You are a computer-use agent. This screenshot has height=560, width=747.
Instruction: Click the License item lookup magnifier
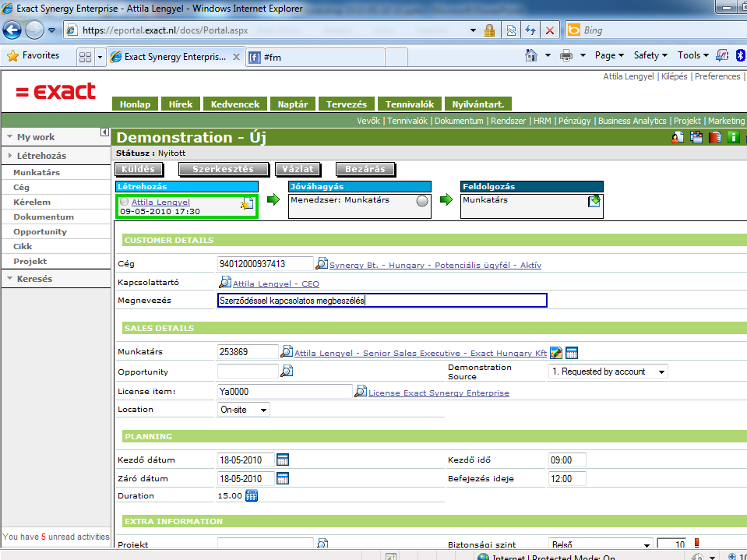click(361, 392)
